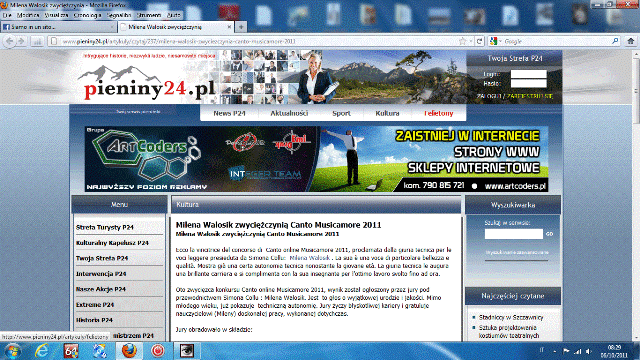Screen dimensions: 640x360
Task: Open Firefox home page via house icon
Action: coord(631,41)
